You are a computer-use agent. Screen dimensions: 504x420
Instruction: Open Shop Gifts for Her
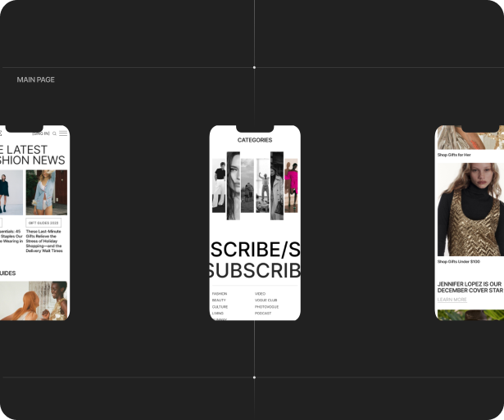click(x=454, y=155)
